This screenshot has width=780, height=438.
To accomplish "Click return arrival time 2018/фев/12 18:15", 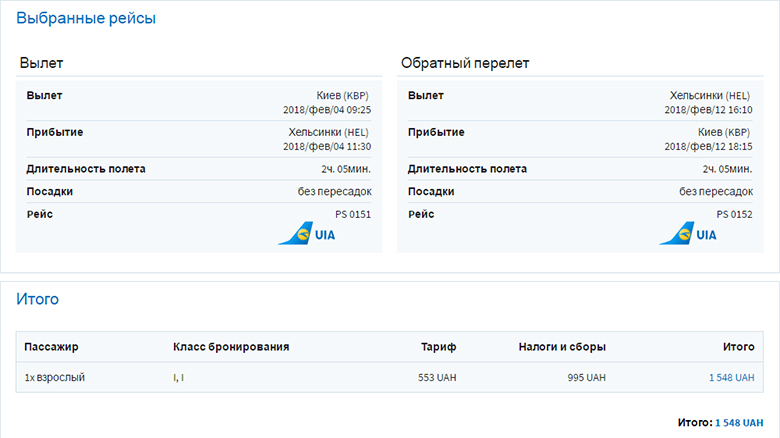I will (x=707, y=146).
